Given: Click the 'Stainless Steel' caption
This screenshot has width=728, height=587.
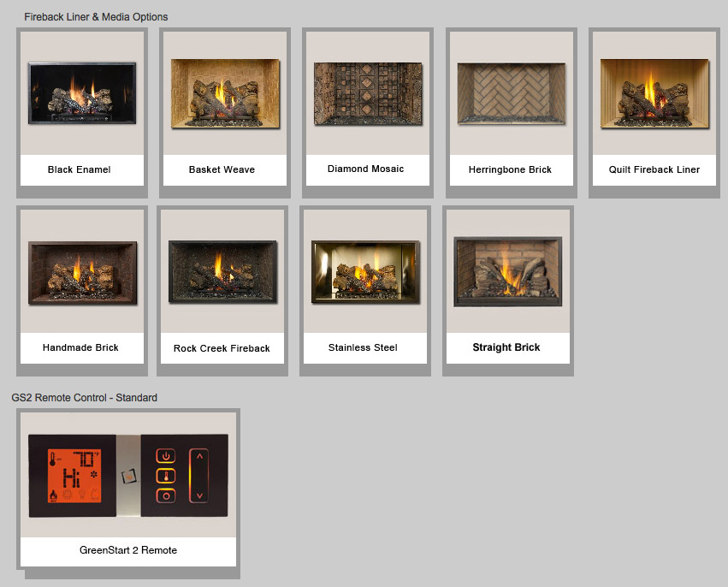Looking at the screenshot, I should 363,347.
